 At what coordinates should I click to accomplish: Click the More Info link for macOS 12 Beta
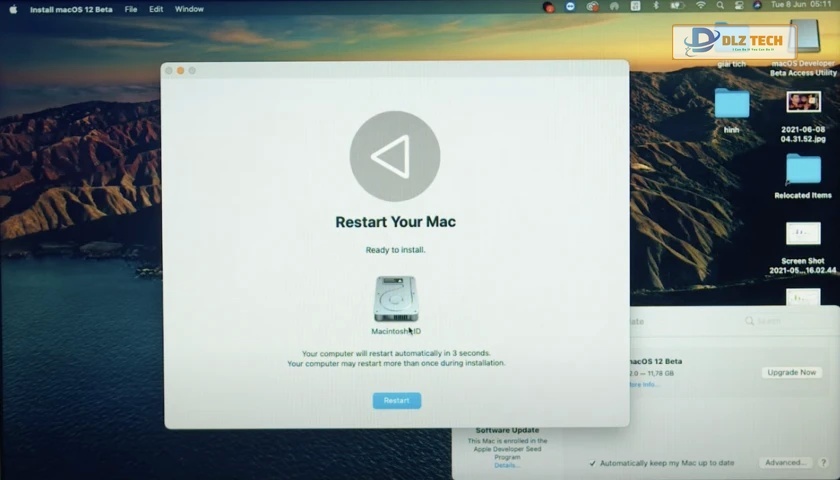(x=643, y=384)
